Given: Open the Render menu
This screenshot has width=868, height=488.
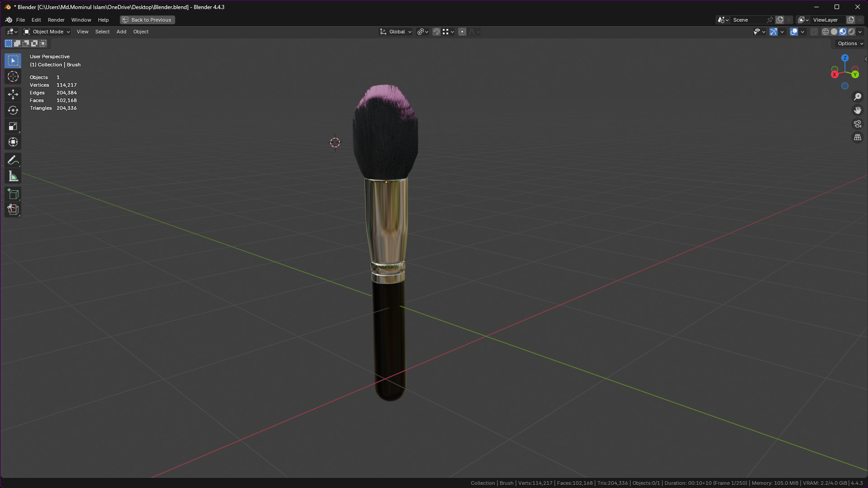Looking at the screenshot, I should point(56,20).
